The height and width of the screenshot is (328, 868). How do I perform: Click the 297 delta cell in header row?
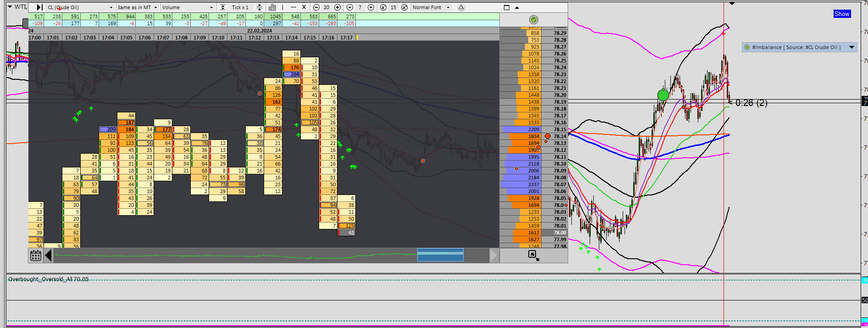tap(273, 23)
